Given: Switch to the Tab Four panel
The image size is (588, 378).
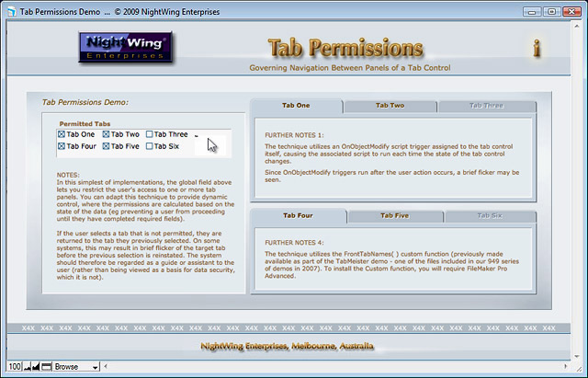Looking at the screenshot, I should point(298,216).
